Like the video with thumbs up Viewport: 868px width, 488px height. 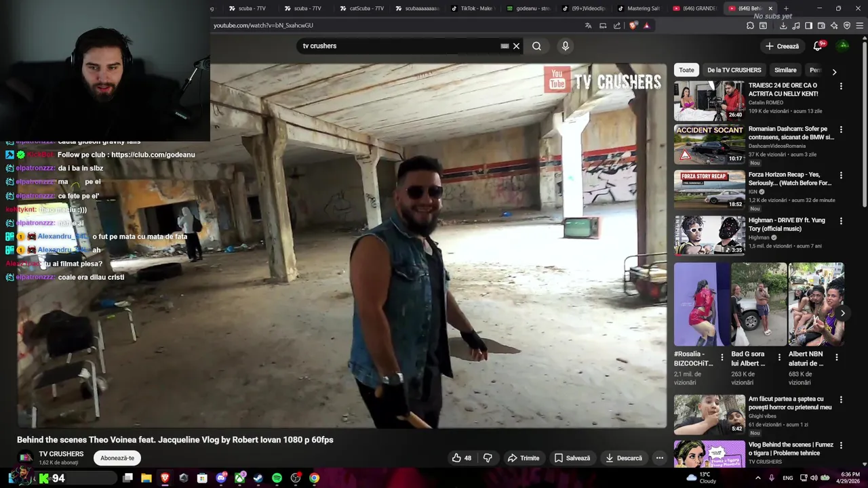pyautogui.click(x=462, y=458)
